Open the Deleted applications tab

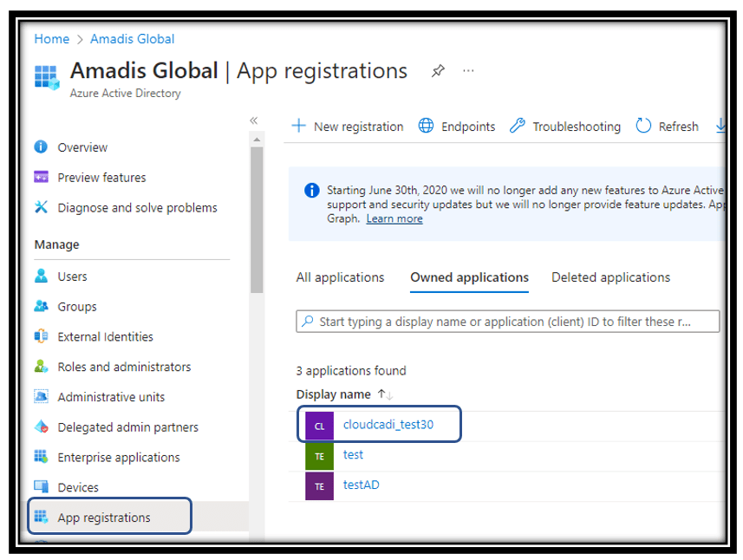click(x=611, y=277)
